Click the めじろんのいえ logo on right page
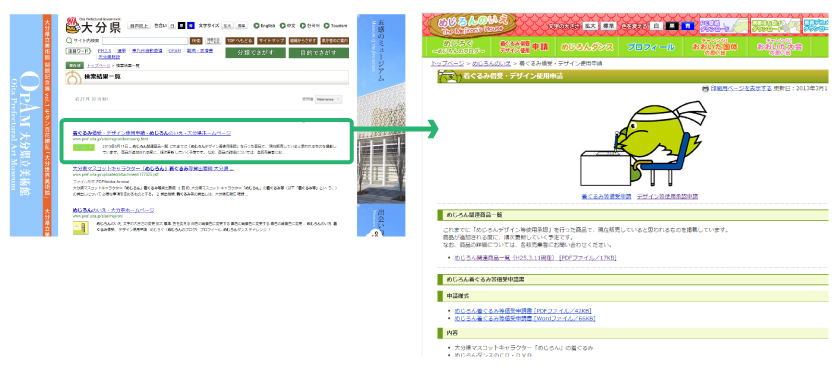This screenshot has height=390, width=840. click(470, 25)
